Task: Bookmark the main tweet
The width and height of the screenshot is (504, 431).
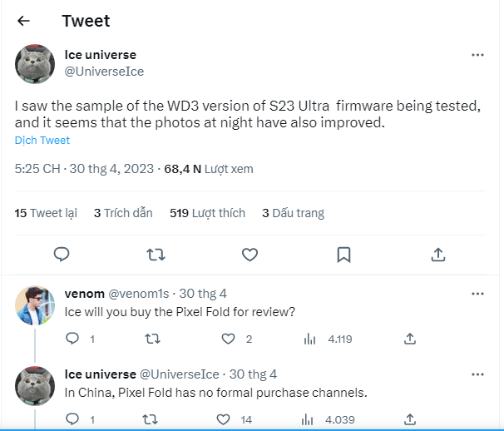Action: (x=343, y=254)
